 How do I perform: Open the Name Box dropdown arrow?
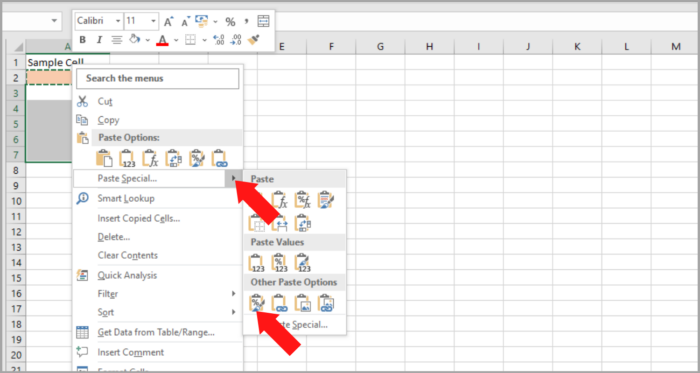[x=55, y=21]
